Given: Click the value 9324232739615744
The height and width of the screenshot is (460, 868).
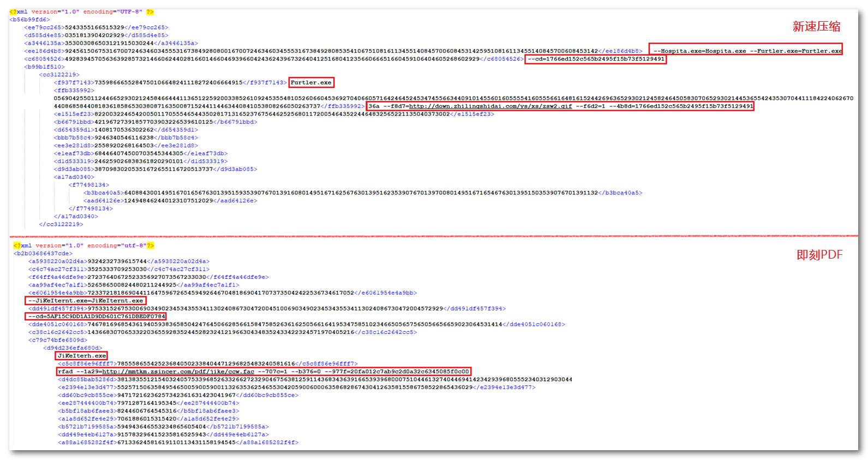Looking at the screenshot, I should click(117, 261).
